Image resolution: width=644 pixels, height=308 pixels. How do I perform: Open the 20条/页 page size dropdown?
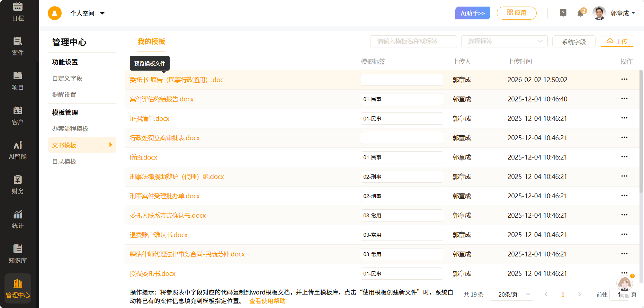click(511, 295)
